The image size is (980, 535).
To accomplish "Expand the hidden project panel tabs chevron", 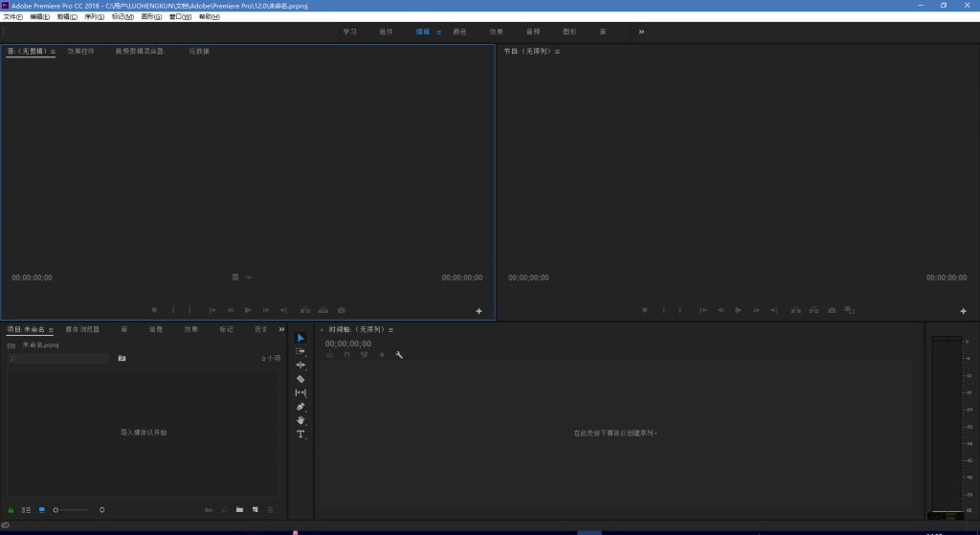I will [x=281, y=329].
